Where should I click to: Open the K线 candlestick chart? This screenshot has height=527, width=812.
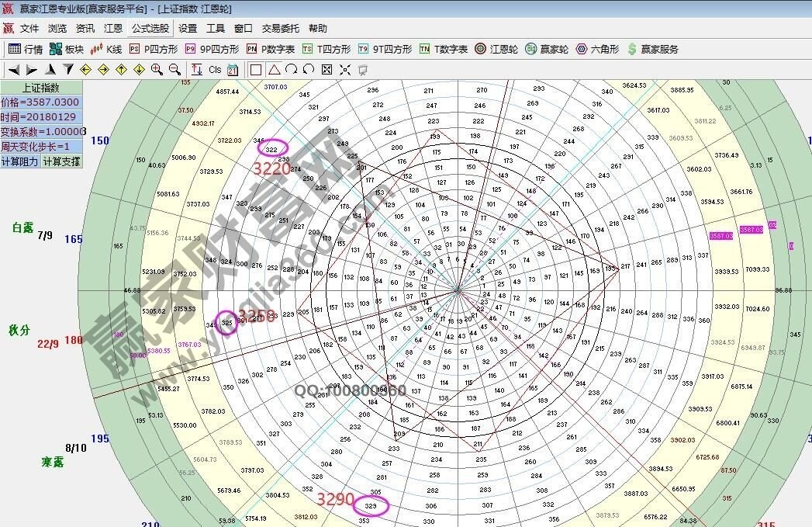tap(107, 49)
